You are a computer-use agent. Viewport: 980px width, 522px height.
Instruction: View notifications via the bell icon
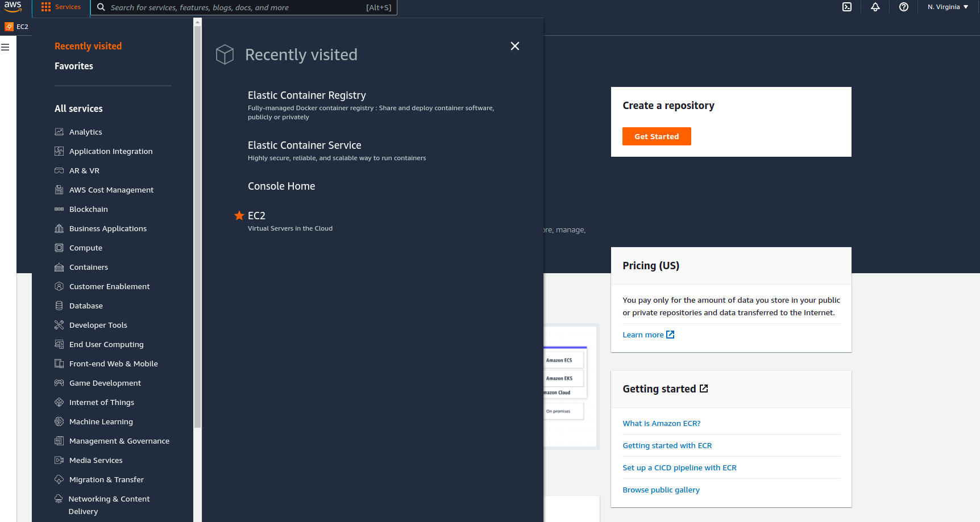[x=875, y=7]
